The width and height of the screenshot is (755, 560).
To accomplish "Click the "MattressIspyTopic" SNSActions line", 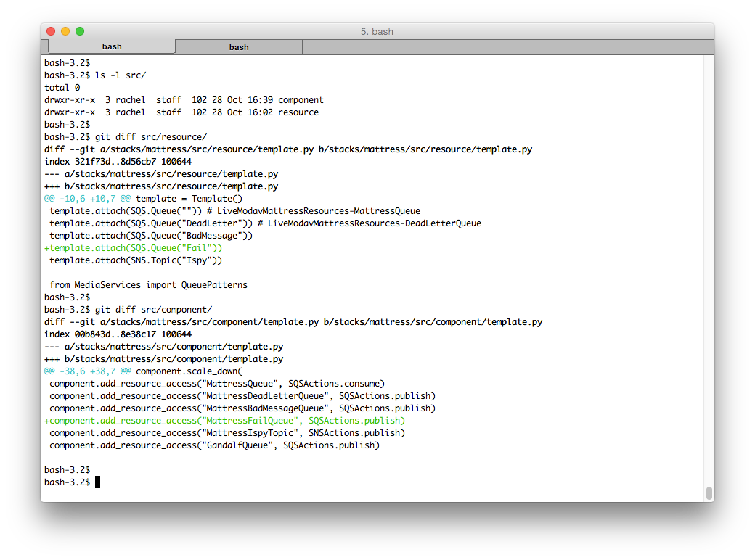I will tap(226, 433).
